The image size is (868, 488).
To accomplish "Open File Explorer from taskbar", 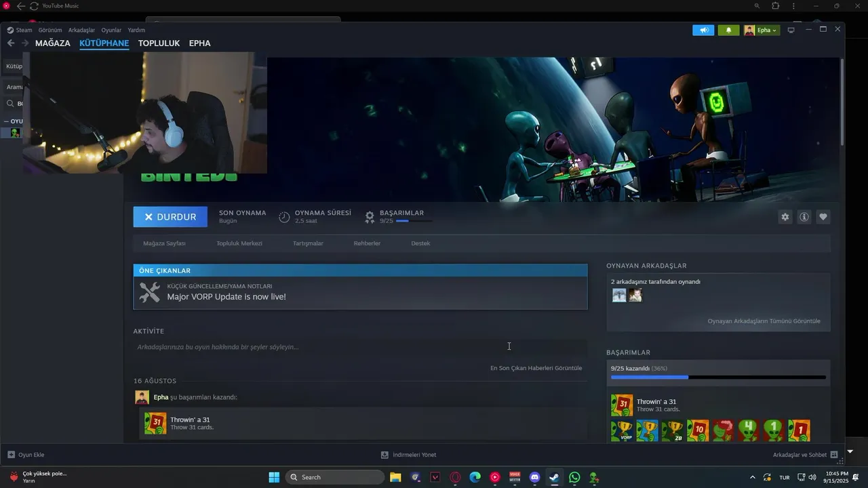I will pyautogui.click(x=395, y=477).
